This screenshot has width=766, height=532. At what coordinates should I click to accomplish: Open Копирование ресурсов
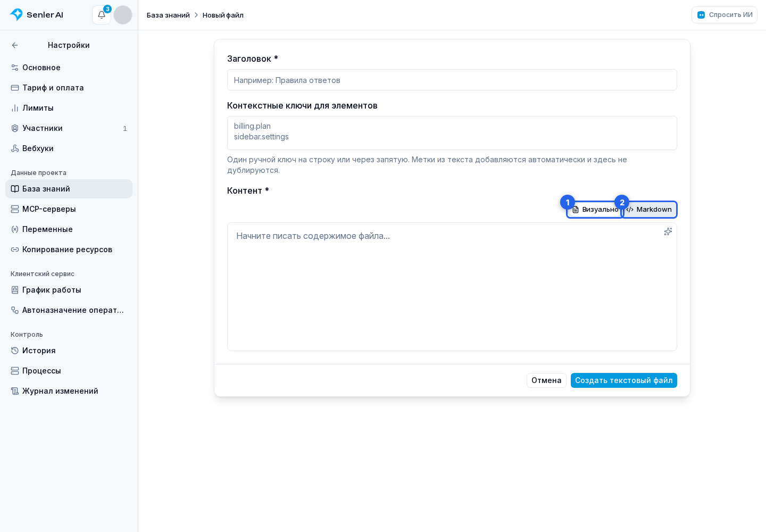point(69,250)
